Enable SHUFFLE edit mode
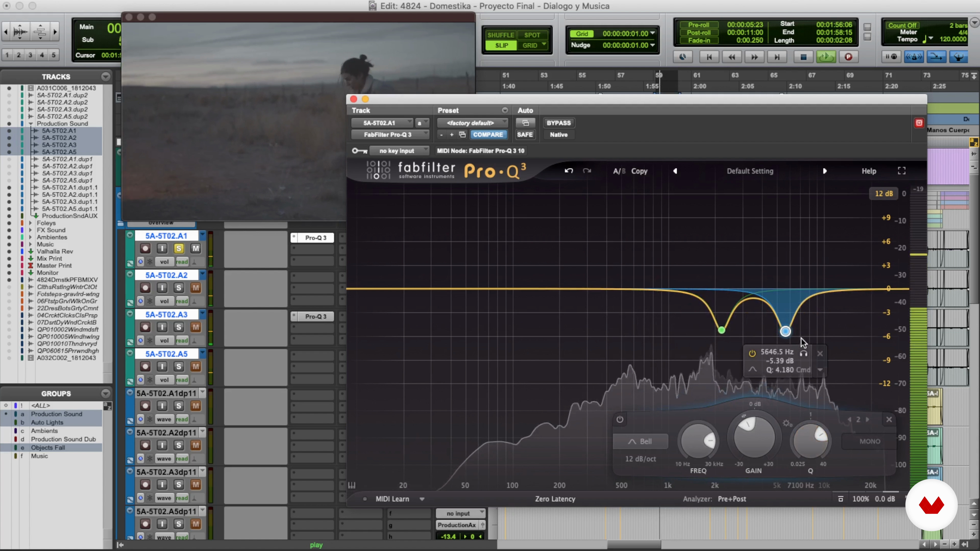 tap(501, 35)
